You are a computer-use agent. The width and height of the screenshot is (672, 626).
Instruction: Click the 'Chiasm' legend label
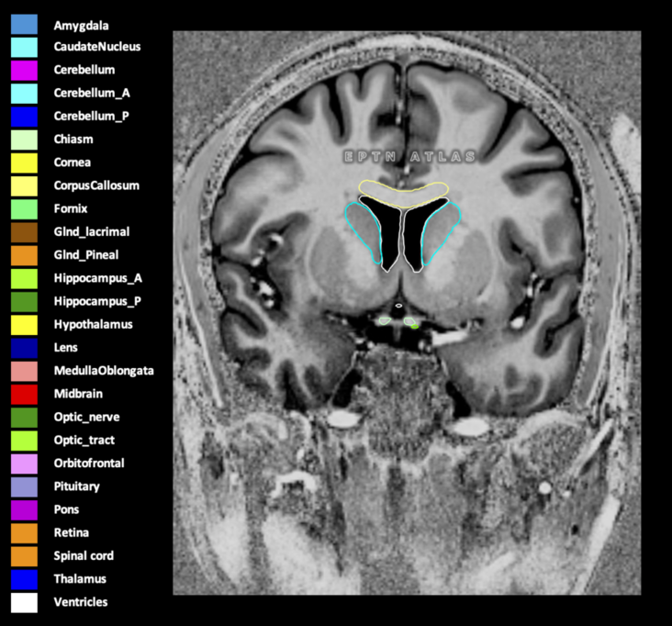tap(73, 139)
